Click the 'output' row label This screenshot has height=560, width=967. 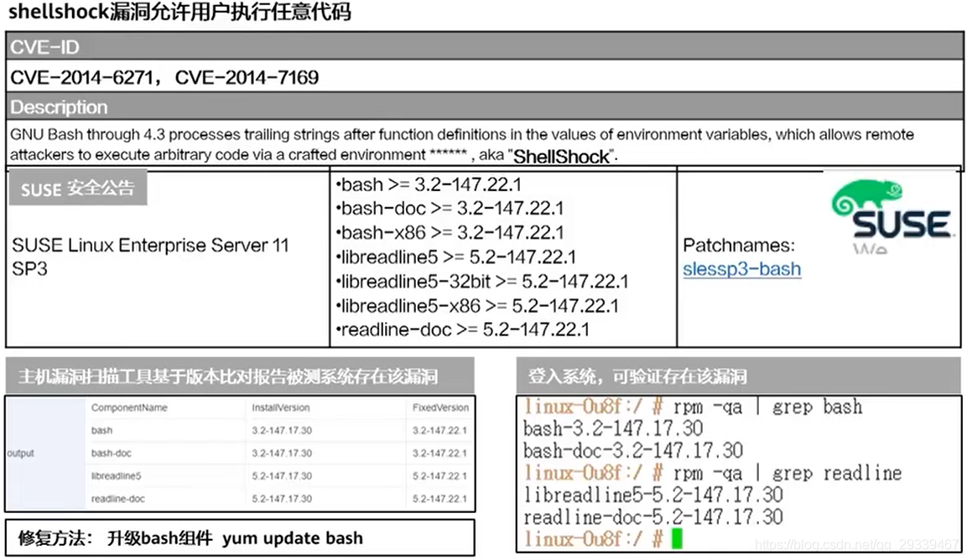20,454
